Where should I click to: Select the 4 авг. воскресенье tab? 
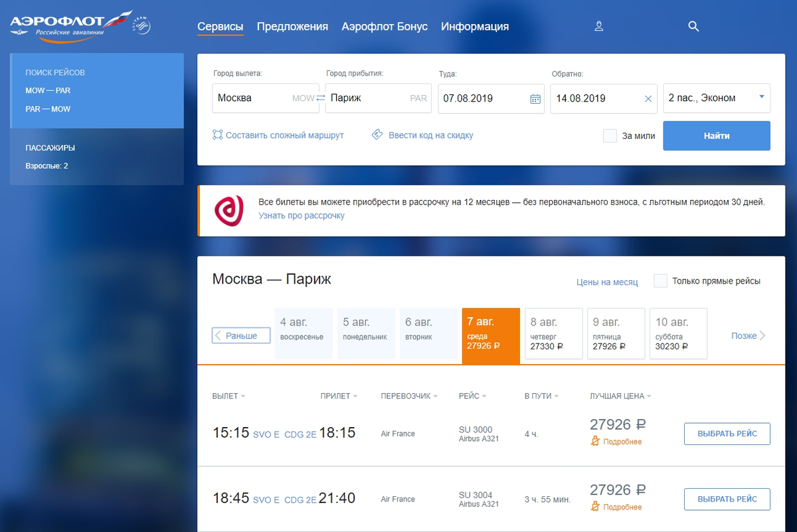(x=304, y=333)
